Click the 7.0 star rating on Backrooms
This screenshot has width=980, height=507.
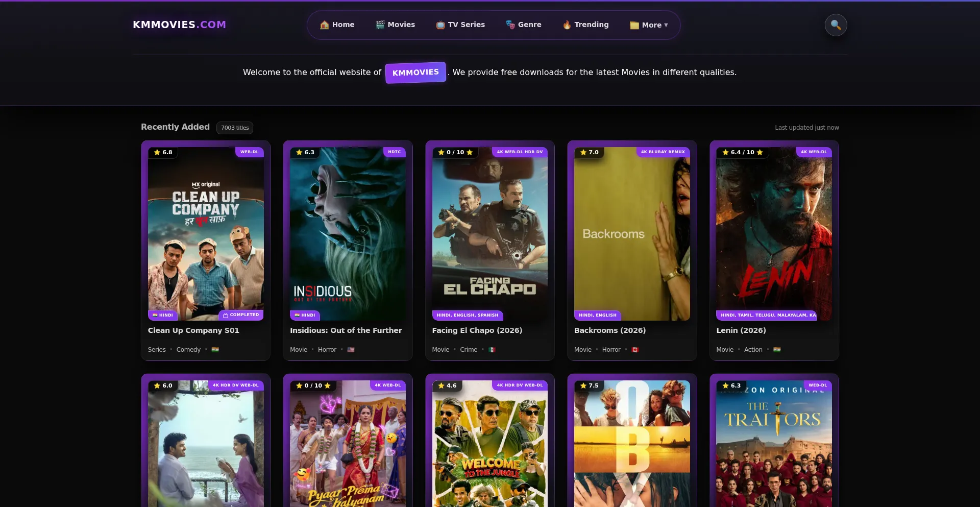(590, 152)
